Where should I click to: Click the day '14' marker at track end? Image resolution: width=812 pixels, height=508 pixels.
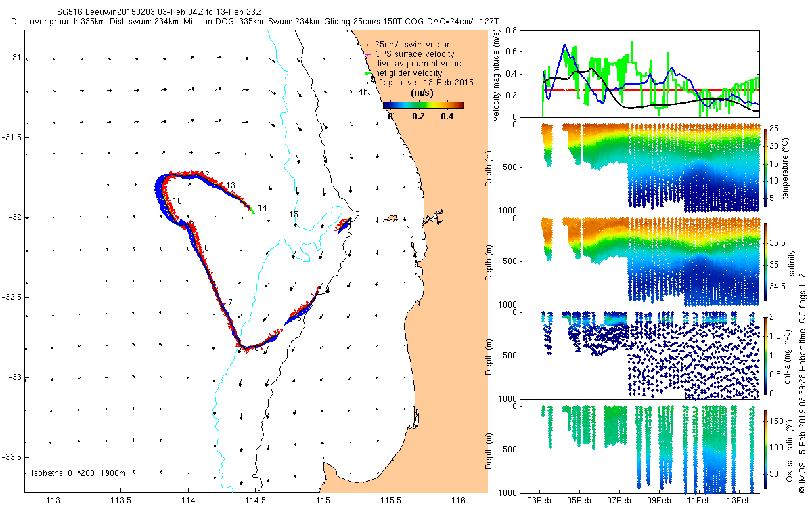click(263, 207)
